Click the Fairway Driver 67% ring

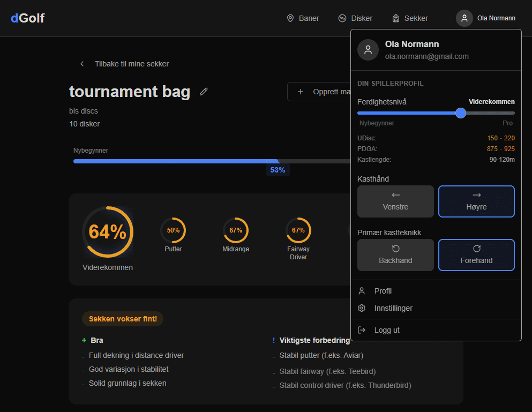298,230
